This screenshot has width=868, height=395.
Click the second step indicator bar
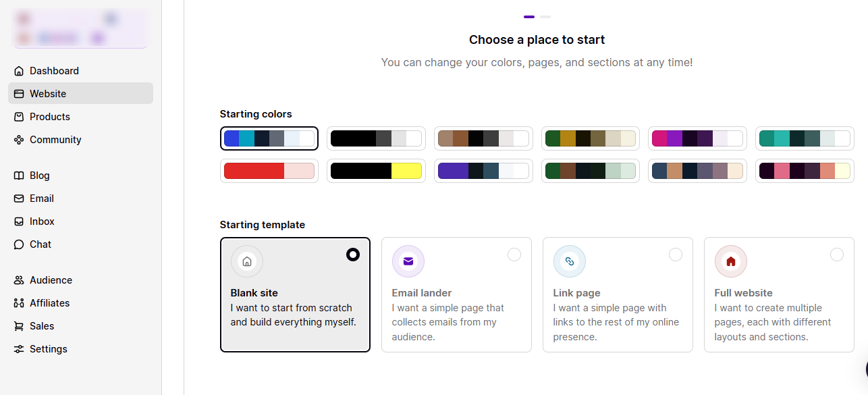coord(545,16)
